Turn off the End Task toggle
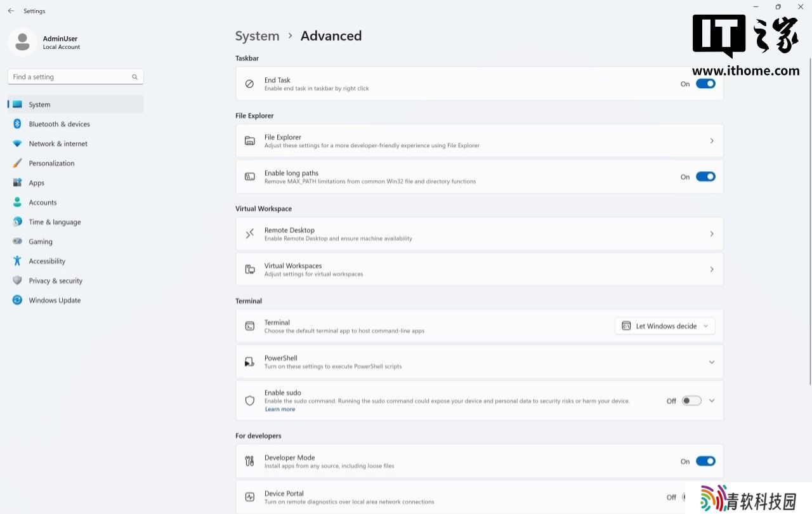 pyautogui.click(x=705, y=84)
